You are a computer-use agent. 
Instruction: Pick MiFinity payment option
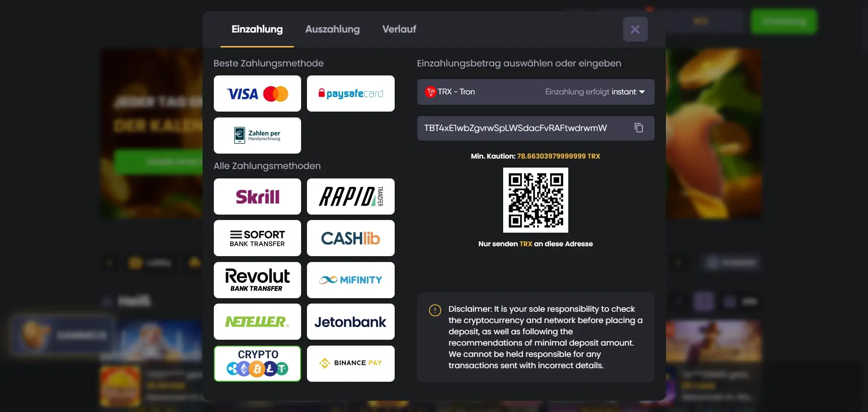click(x=350, y=280)
